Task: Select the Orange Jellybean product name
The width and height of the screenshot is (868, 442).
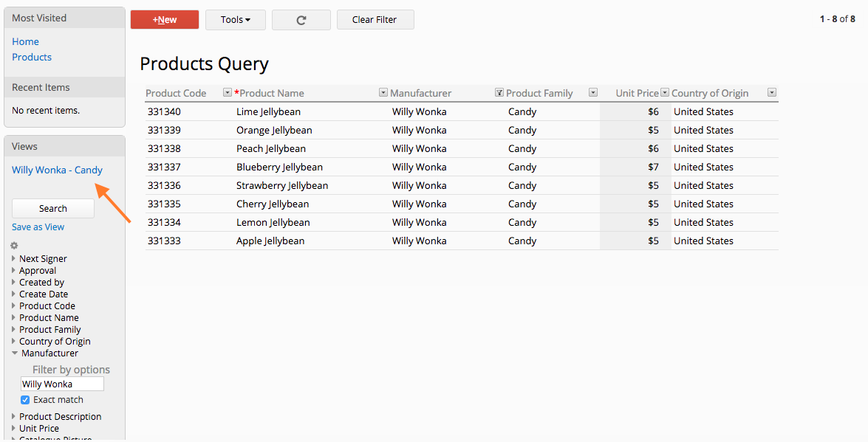Action: click(x=274, y=130)
